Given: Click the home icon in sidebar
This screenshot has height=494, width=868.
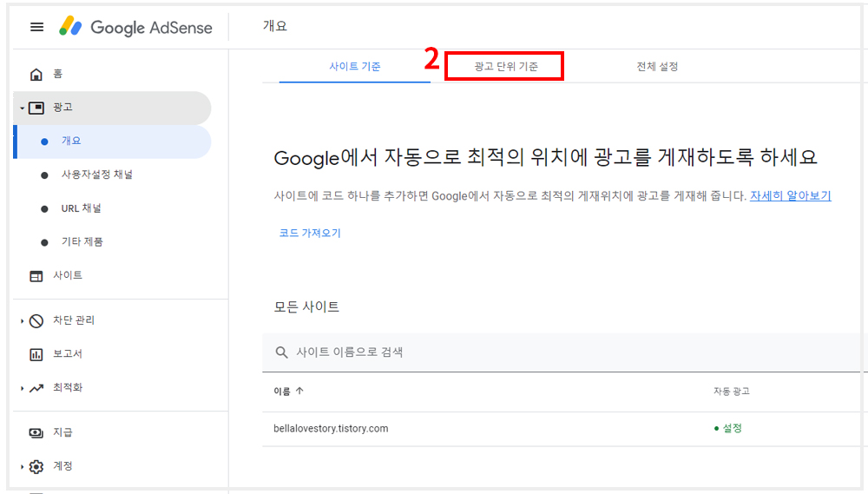Looking at the screenshot, I should click(x=36, y=74).
